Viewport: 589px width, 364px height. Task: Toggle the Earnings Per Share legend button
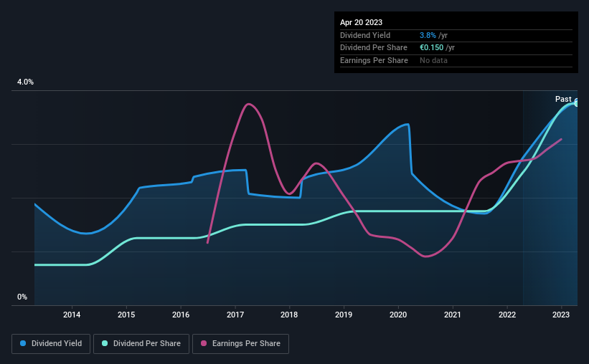tap(240, 344)
